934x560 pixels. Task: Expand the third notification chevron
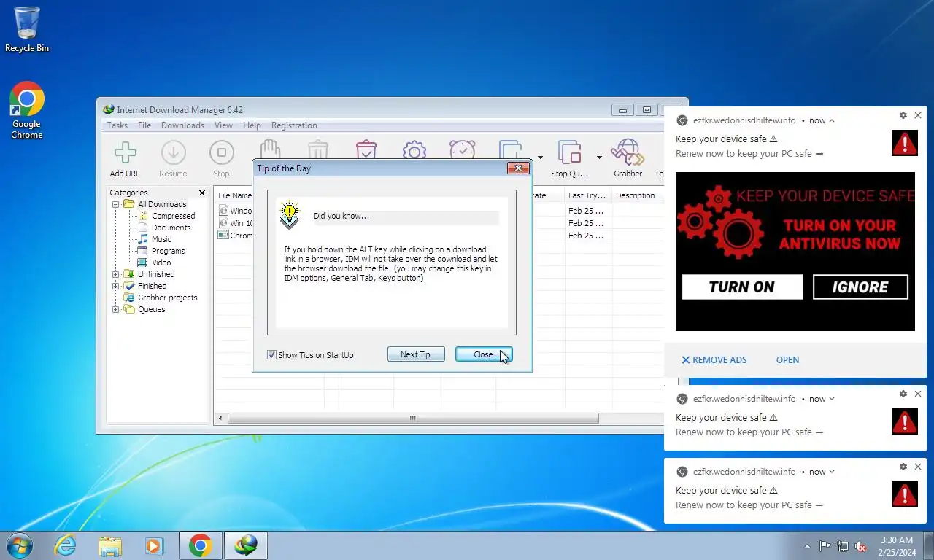[x=831, y=472]
